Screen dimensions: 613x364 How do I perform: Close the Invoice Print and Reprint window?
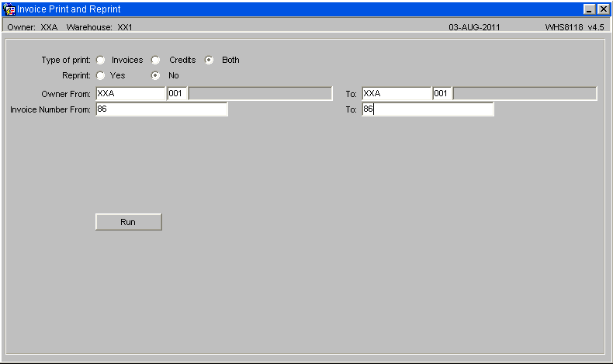[x=603, y=9]
